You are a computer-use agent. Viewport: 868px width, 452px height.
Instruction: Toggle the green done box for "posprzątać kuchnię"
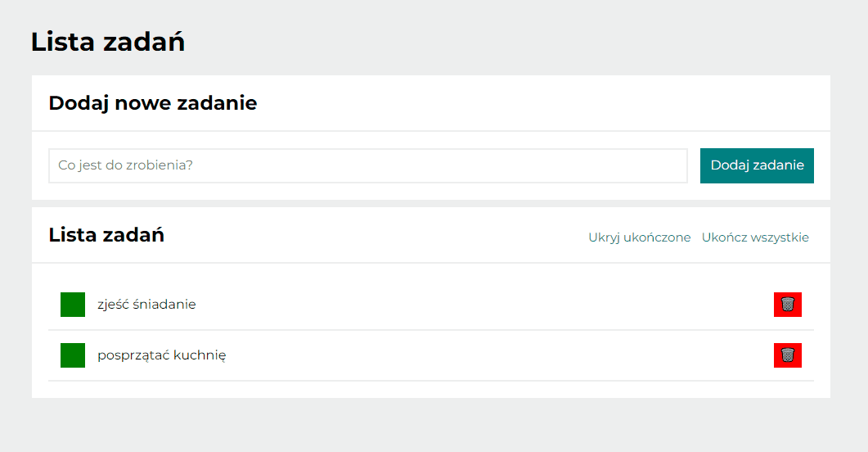point(73,355)
